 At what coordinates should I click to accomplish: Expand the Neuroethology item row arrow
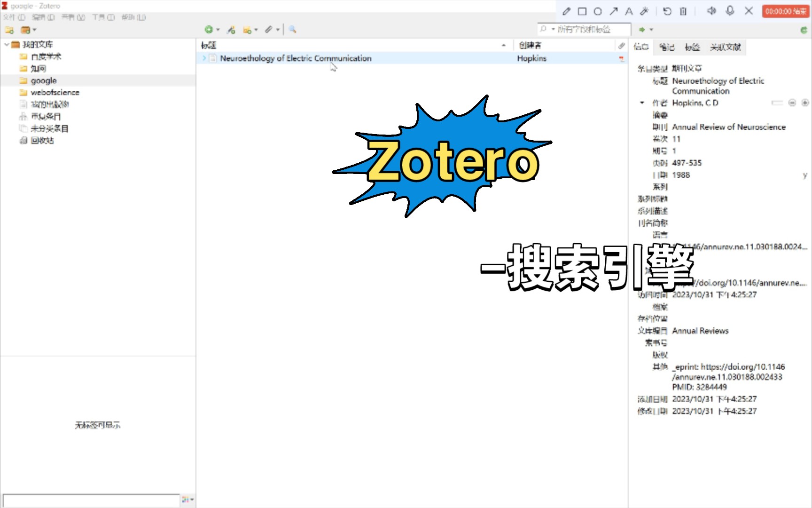tap(204, 58)
